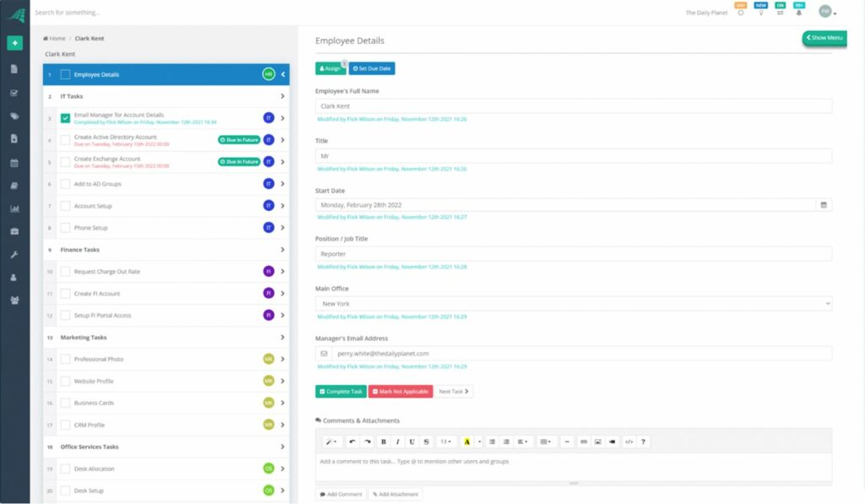Go to Home breadcrumb link
This screenshot has width=865, height=504.
coord(56,39)
